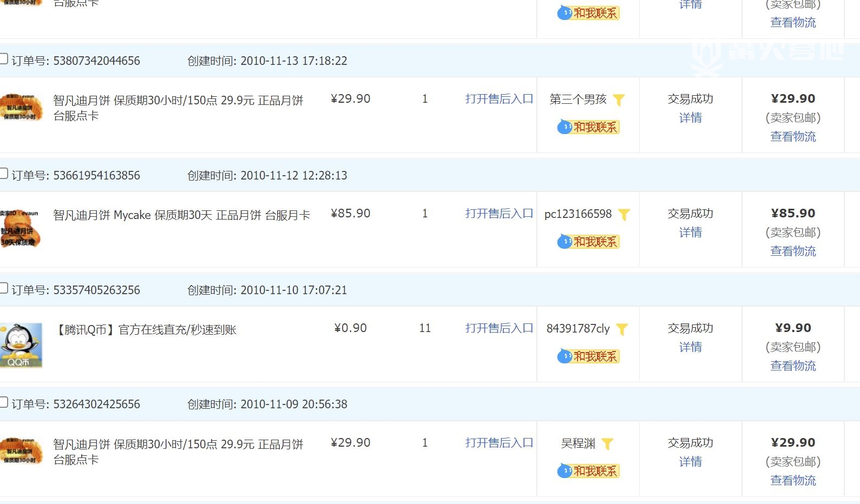Click 查看物流 for order 53264302425656
This screenshot has height=504, width=860.
point(793,481)
